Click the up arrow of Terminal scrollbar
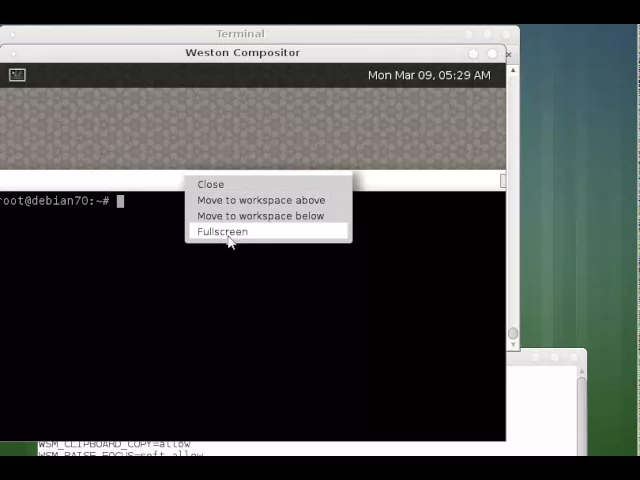 (x=513, y=70)
